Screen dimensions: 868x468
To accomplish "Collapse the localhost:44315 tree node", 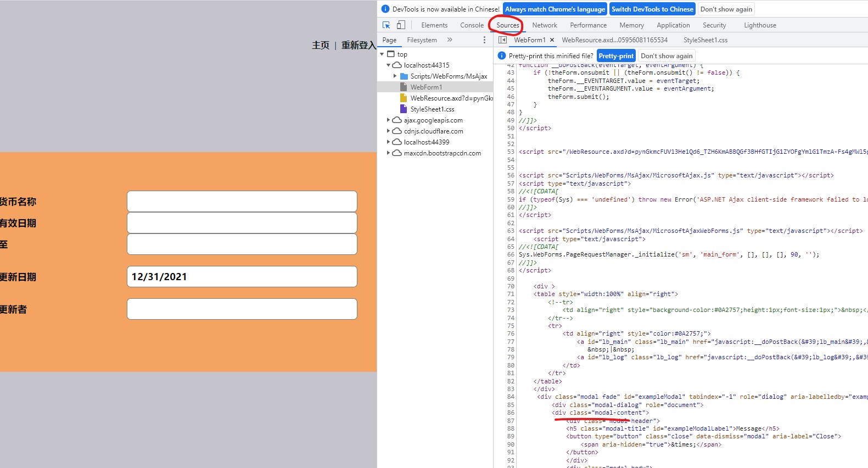I will 388,65.
